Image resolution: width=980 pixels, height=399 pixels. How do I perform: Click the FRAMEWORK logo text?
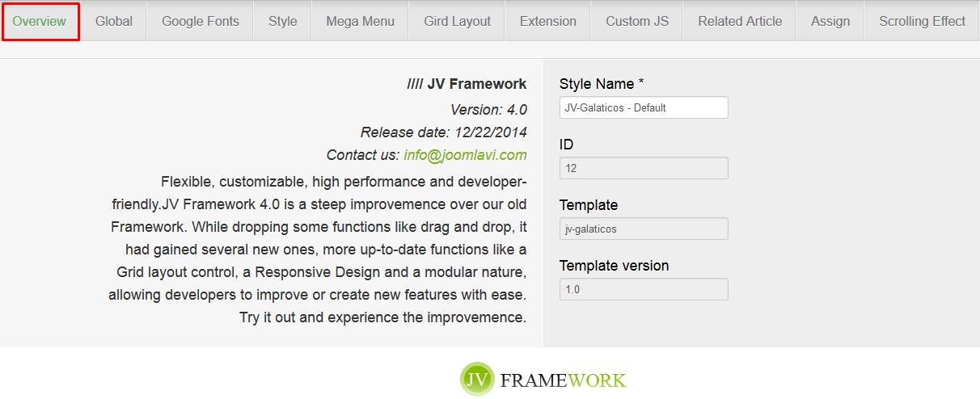click(564, 380)
